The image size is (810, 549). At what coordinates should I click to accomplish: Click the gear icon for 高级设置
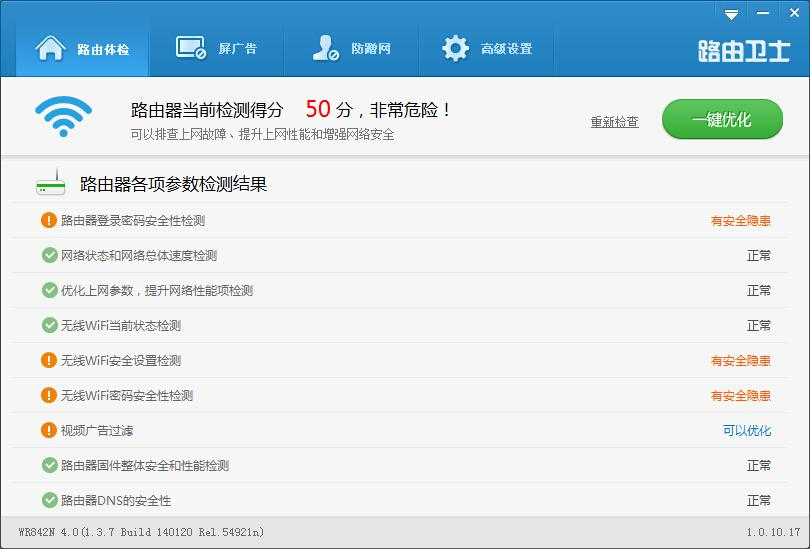pyautogui.click(x=456, y=49)
